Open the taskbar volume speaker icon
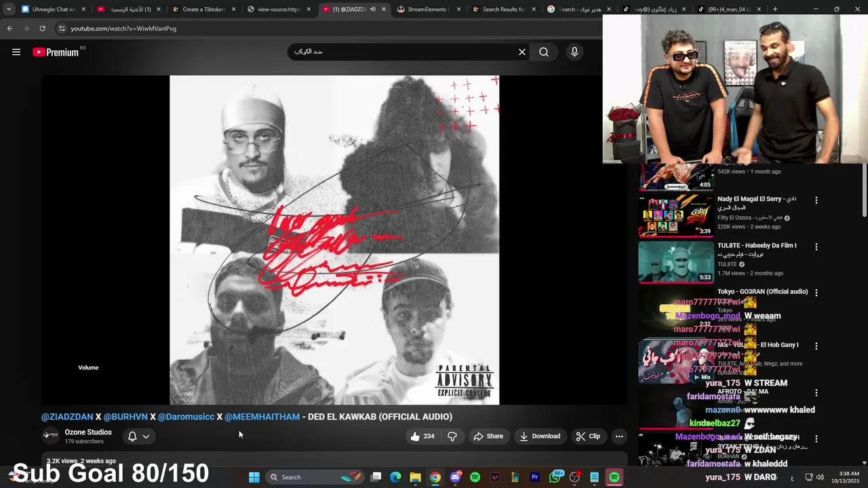 click(x=820, y=477)
